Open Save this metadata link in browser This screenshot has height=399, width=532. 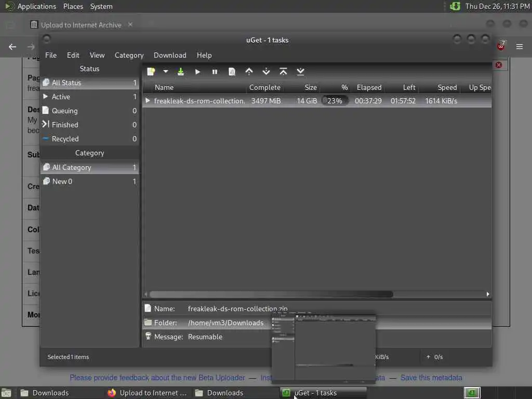pyautogui.click(x=431, y=378)
